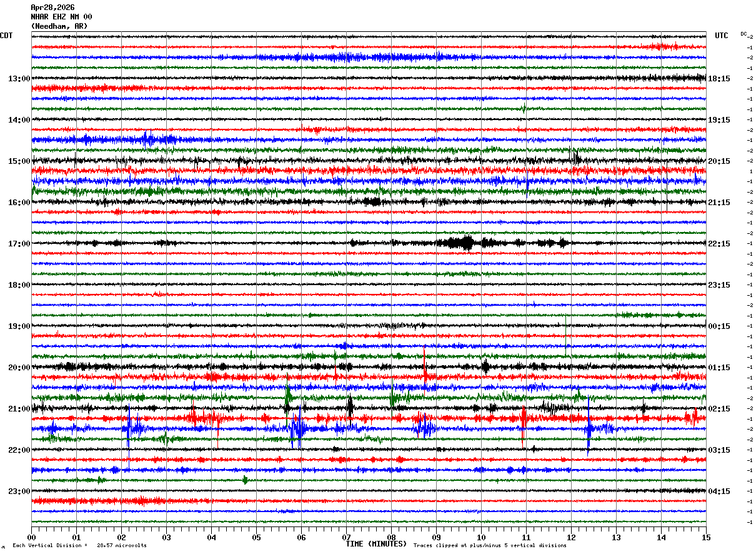The width and height of the screenshot is (756, 554).
Task: Click the (Needham, AR) location text
Action: coord(59,26)
